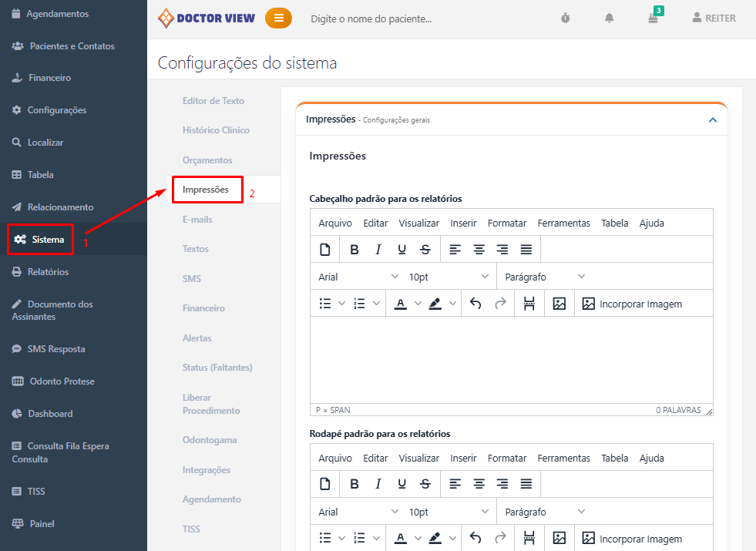Undo last action in header editor
This screenshot has width=756, height=551.
click(475, 304)
